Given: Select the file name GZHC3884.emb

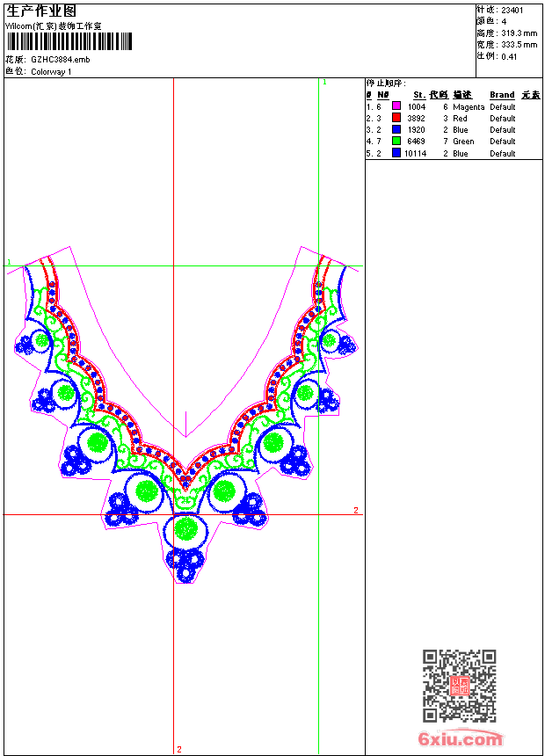Looking at the screenshot, I should coord(61,60).
